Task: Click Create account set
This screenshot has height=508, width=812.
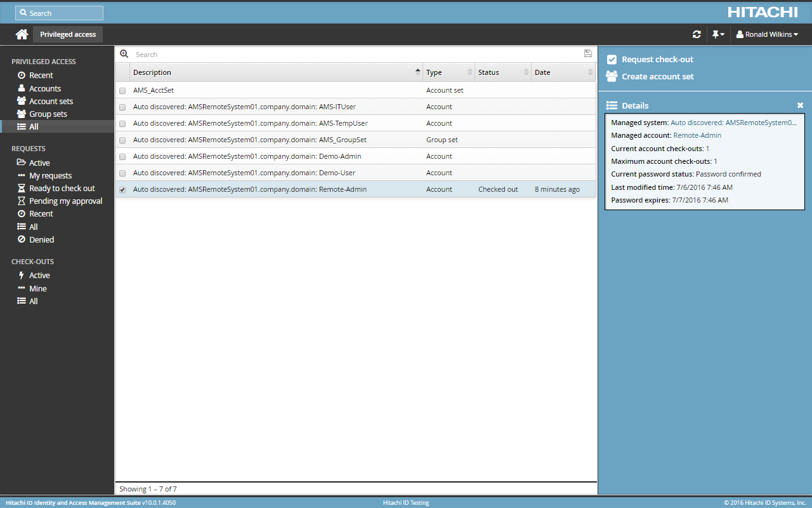Action: click(656, 75)
